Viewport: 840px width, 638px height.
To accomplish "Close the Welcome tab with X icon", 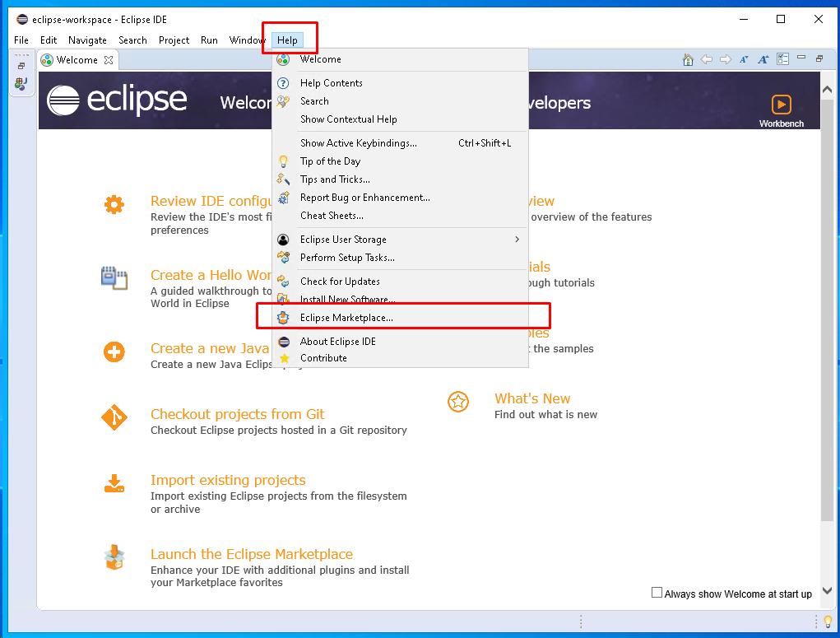I will coord(109,60).
